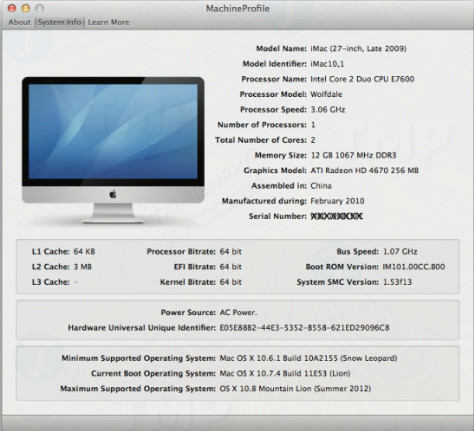Select the Model Identifier value iMac10,1

click(x=327, y=64)
